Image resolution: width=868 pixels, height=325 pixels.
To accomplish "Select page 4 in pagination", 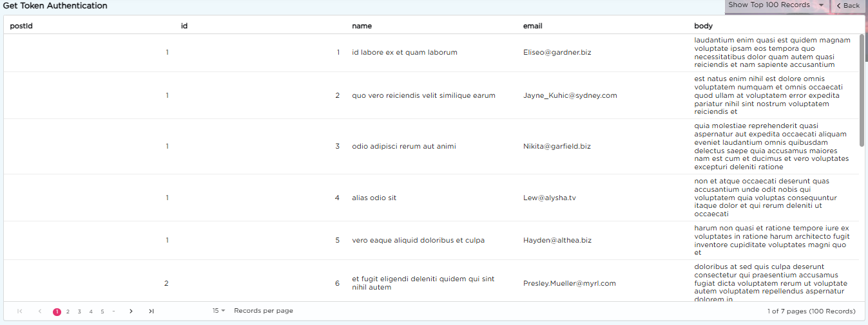I will (x=91, y=311).
